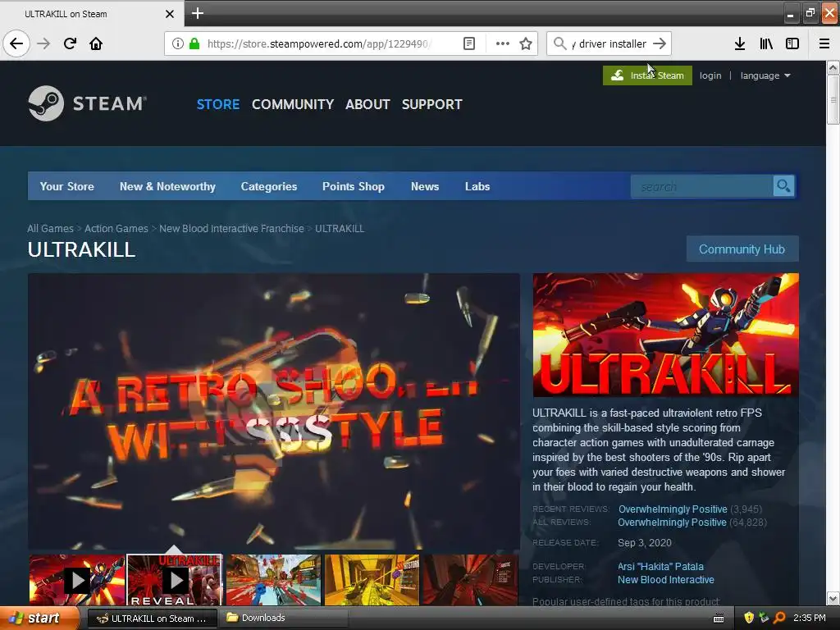Toggle reader view icon in address bar
This screenshot has height=630, width=840.
coord(468,43)
